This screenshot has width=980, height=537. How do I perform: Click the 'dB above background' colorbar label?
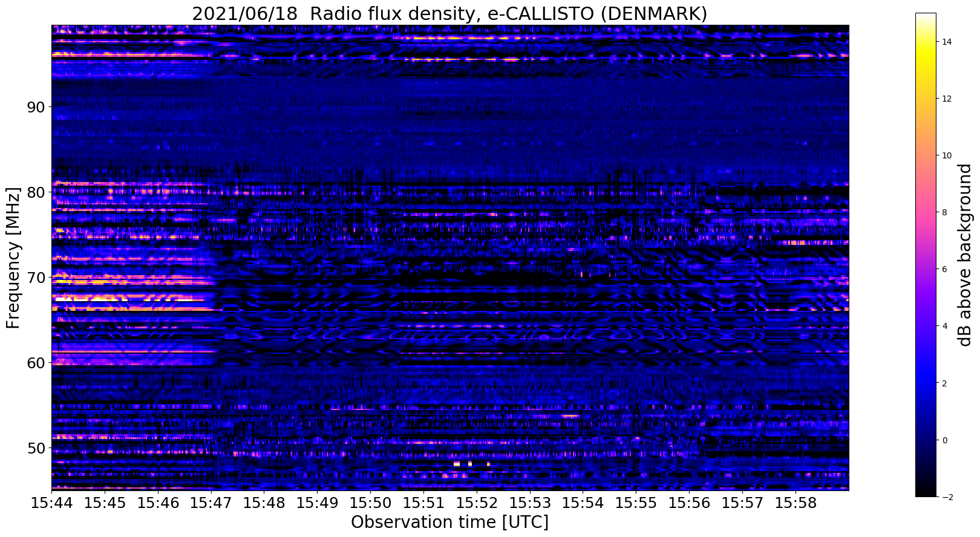pos(964,255)
